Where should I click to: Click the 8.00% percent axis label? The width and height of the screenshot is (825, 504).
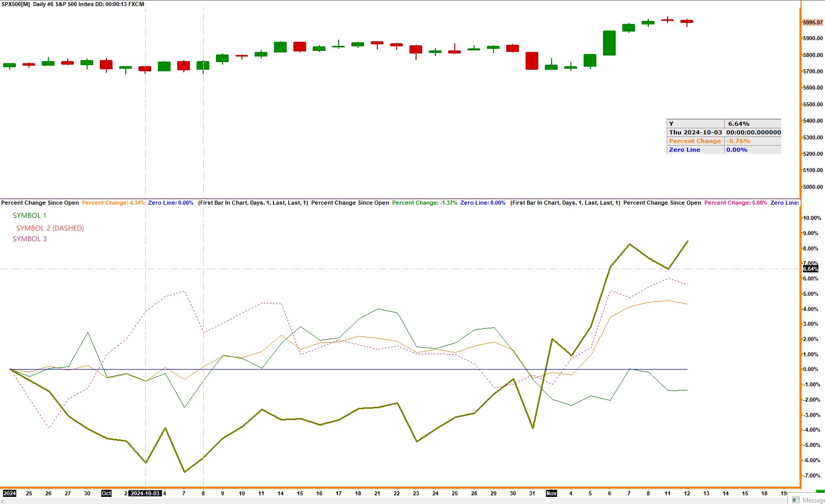tap(812, 248)
